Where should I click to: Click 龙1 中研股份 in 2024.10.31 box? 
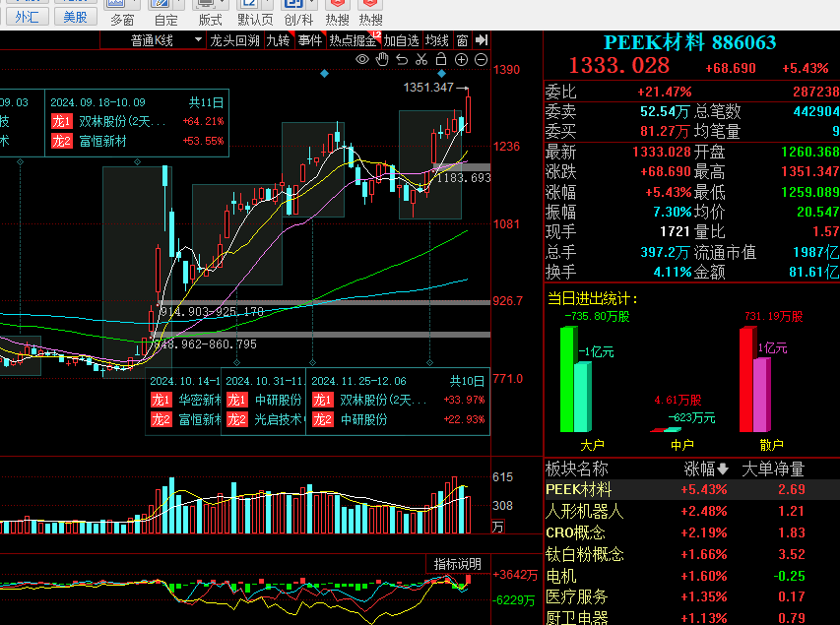(264, 400)
